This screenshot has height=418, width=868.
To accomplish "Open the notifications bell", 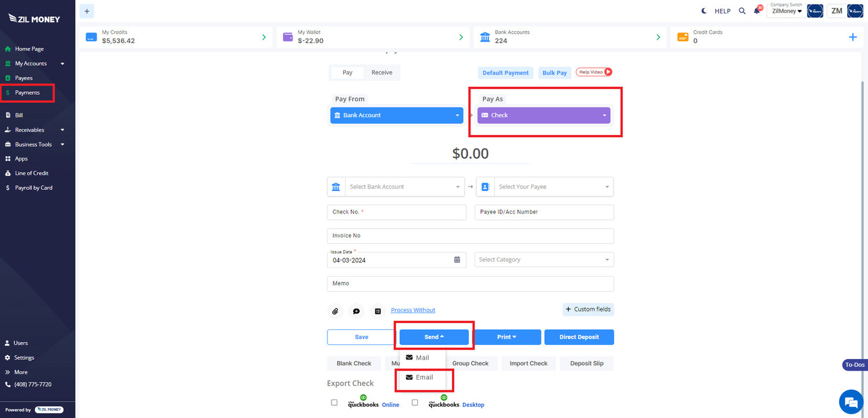I will coord(757,11).
